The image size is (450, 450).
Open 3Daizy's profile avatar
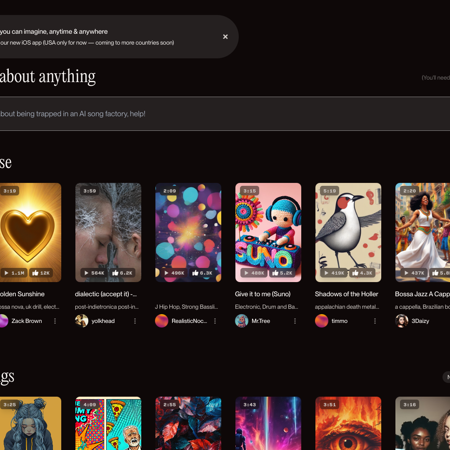point(402,321)
